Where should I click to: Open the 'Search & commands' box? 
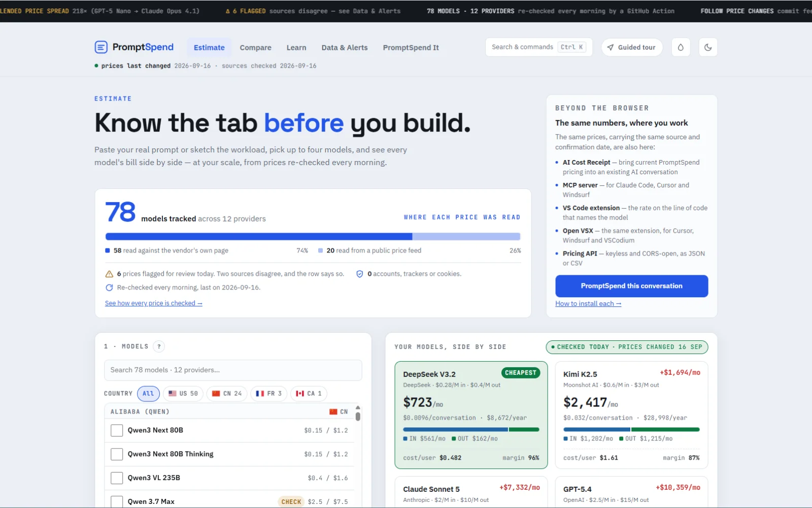coord(538,47)
